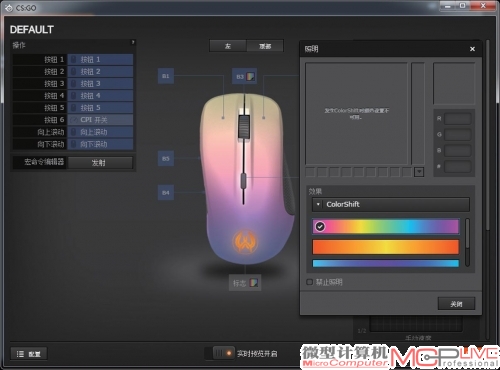Enable the 禁止照明 checkbox
Image resolution: width=500 pixels, height=370 pixels.
pyautogui.click(x=309, y=282)
